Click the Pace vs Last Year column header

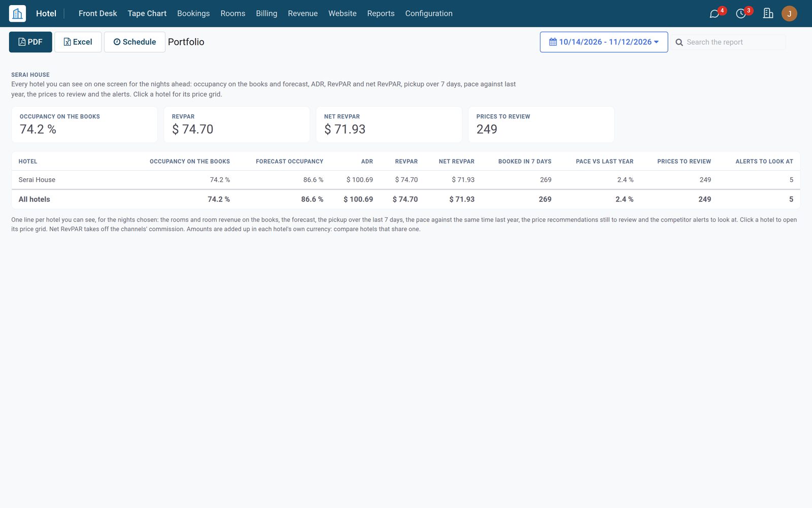click(604, 162)
